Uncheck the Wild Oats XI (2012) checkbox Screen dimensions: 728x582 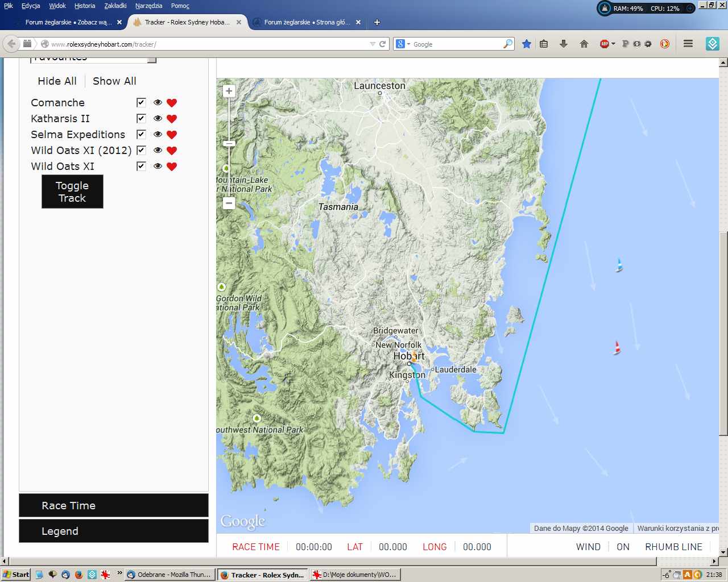click(x=141, y=150)
